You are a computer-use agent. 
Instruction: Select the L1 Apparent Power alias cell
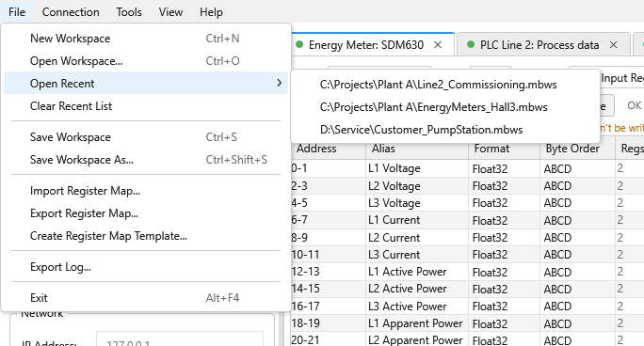tap(417, 323)
